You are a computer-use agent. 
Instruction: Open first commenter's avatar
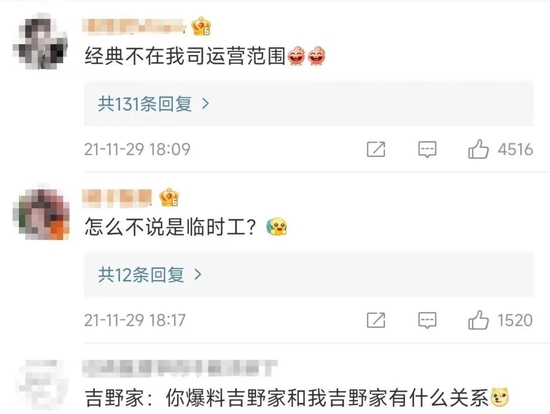click(x=41, y=41)
